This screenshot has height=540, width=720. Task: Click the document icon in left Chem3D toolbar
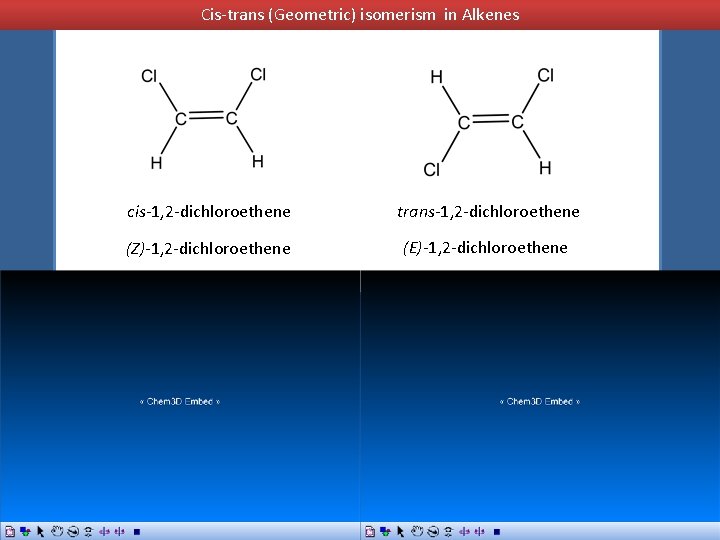10,531
